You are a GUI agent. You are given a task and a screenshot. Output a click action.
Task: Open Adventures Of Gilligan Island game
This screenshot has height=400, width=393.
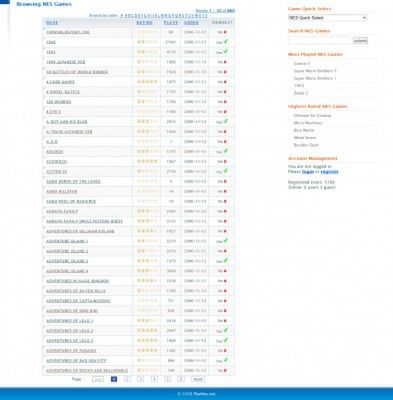80,231
